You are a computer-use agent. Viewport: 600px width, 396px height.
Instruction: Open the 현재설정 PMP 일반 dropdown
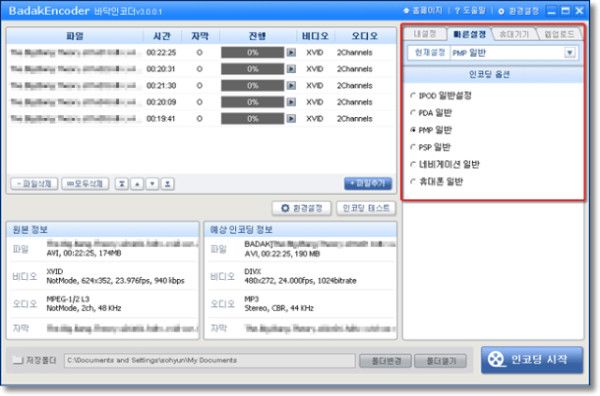[x=570, y=53]
